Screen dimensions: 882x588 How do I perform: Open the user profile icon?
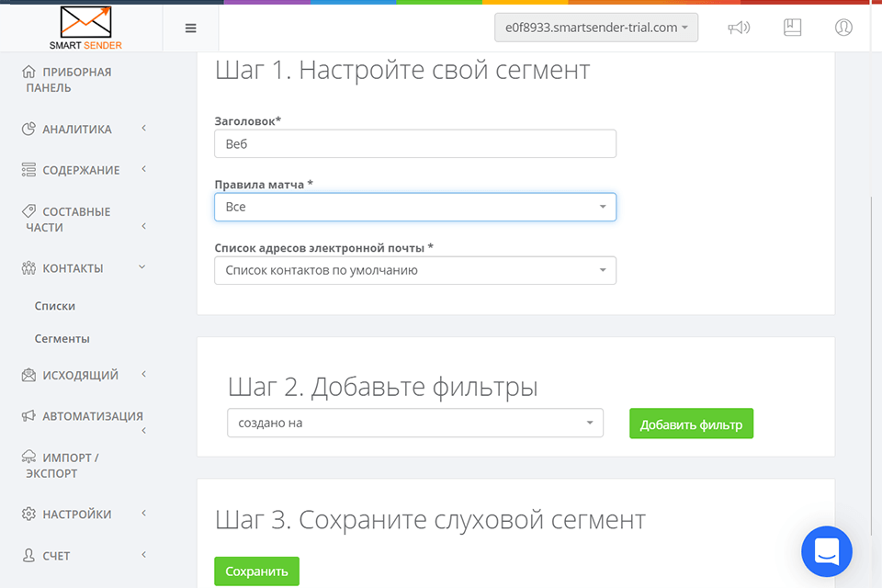pyautogui.click(x=843, y=28)
